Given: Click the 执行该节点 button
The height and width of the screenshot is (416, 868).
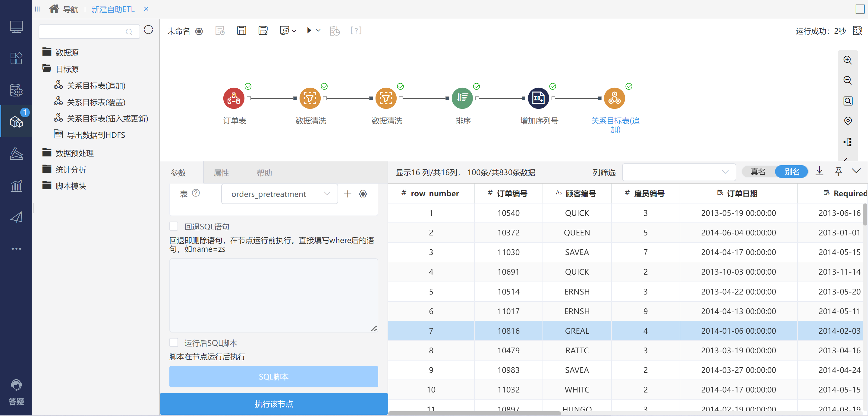Looking at the screenshot, I should click(274, 404).
